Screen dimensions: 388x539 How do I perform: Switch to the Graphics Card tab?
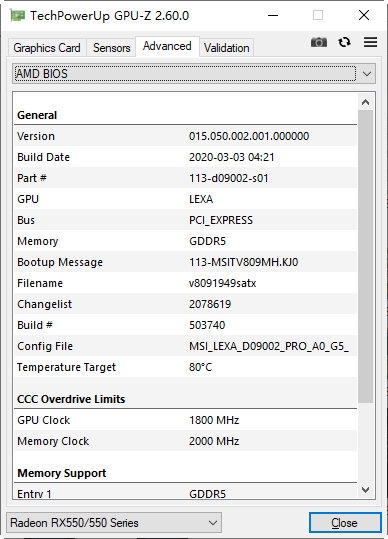[x=47, y=48]
